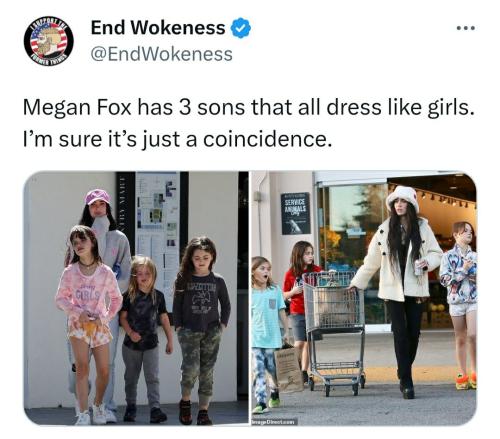The image size is (500, 439).
Task: Click the orange shoes in right photo
Action: click(x=466, y=381)
